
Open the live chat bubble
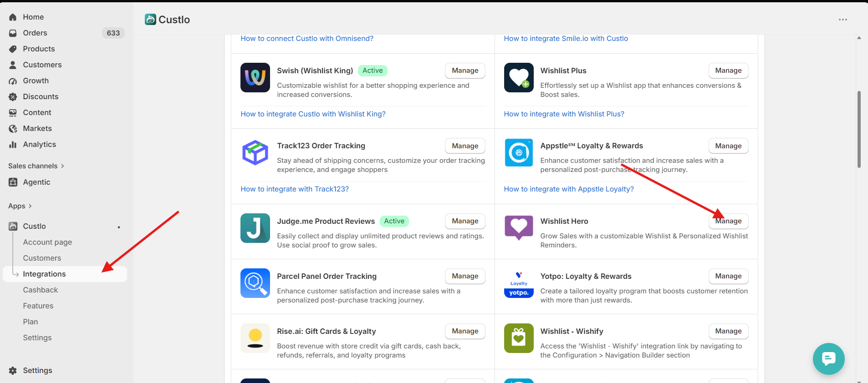pyautogui.click(x=828, y=359)
